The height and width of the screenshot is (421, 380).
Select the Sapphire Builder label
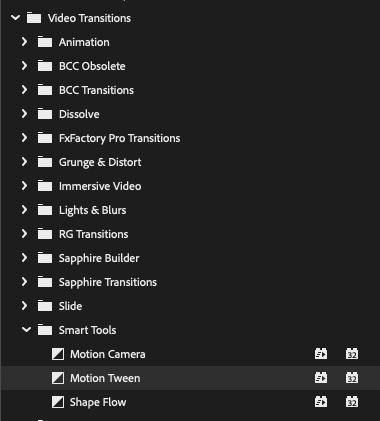(x=99, y=258)
